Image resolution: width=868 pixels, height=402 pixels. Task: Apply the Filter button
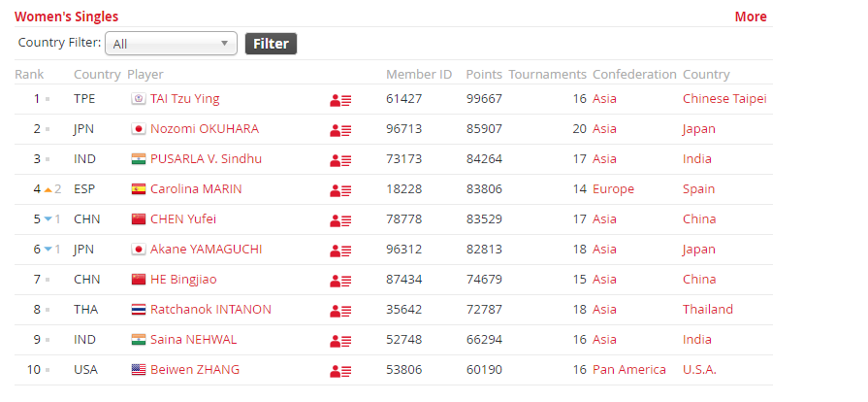tap(271, 44)
